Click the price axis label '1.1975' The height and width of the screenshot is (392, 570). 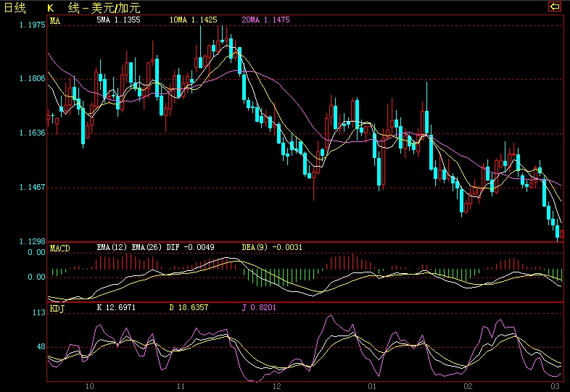(32, 25)
